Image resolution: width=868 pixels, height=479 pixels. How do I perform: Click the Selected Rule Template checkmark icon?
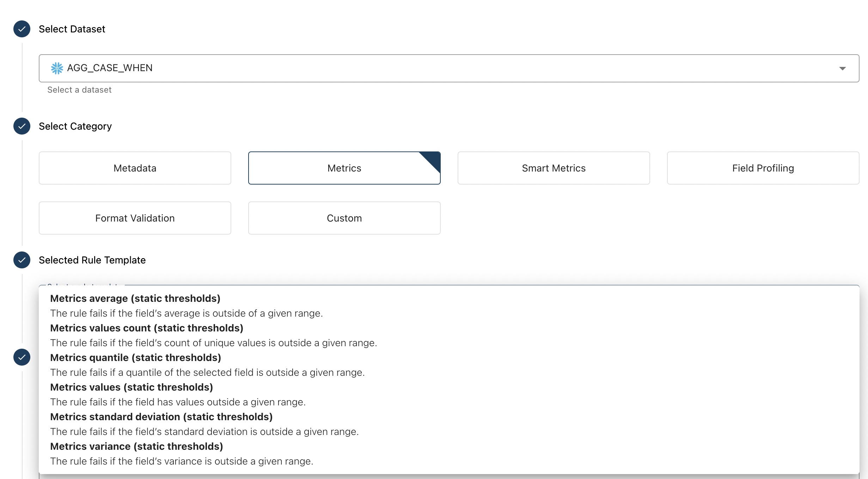point(22,260)
